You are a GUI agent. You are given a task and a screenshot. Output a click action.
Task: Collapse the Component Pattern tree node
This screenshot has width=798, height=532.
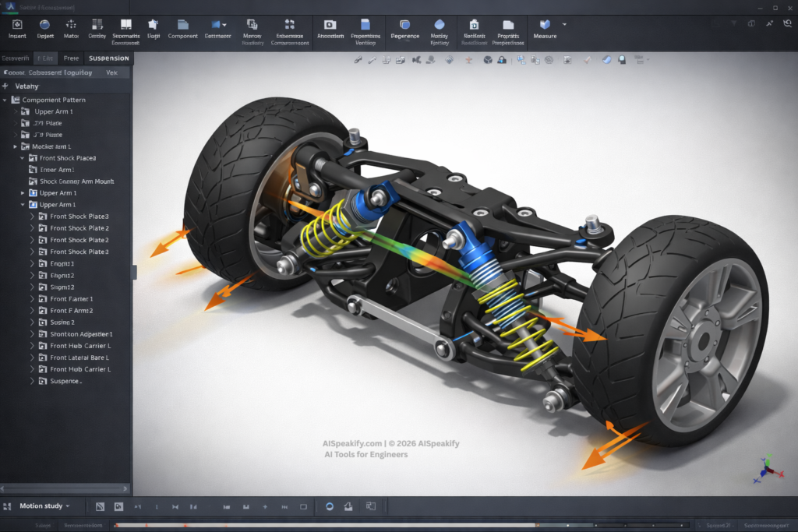coord(5,100)
